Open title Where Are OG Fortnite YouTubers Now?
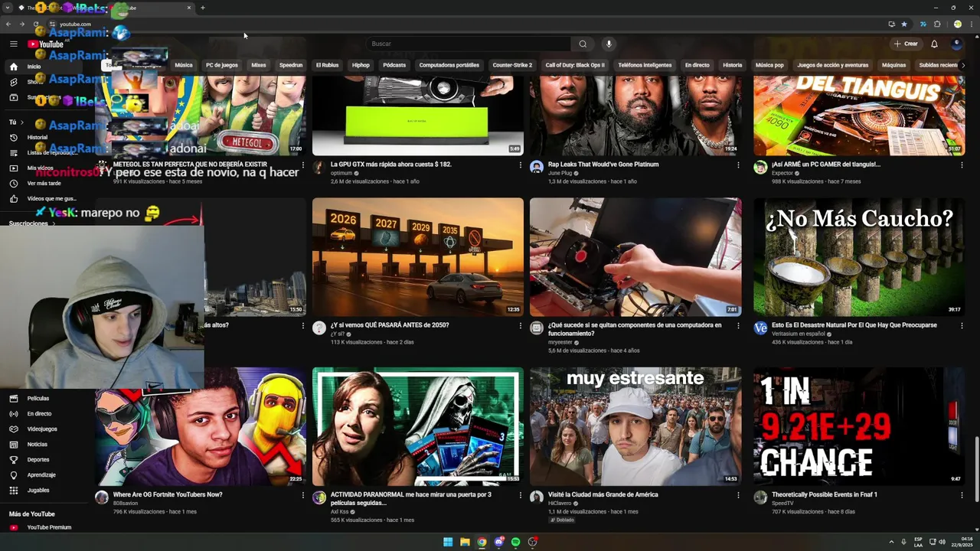This screenshot has width=980, height=551. (168, 494)
